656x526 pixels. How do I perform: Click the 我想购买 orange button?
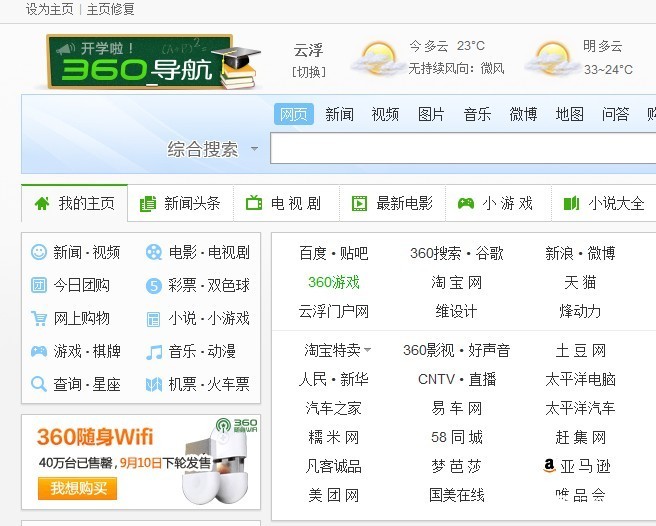77,488
